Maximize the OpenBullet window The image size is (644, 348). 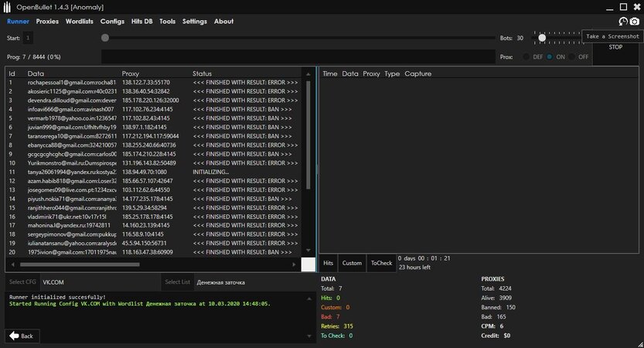point(623,7)
